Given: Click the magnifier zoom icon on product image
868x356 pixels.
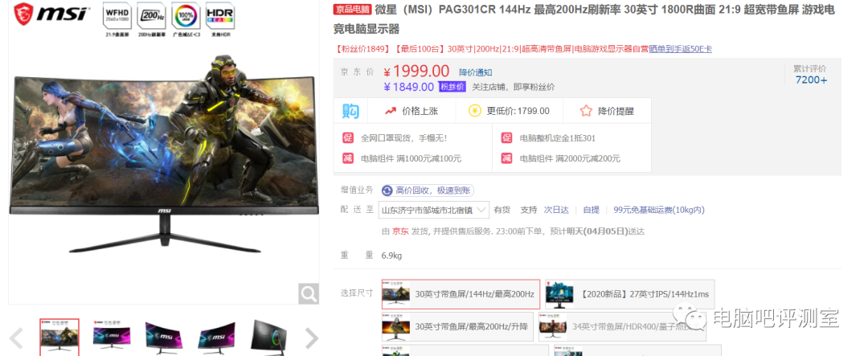Looking at the screenshot, I should [x=309, y=293].
